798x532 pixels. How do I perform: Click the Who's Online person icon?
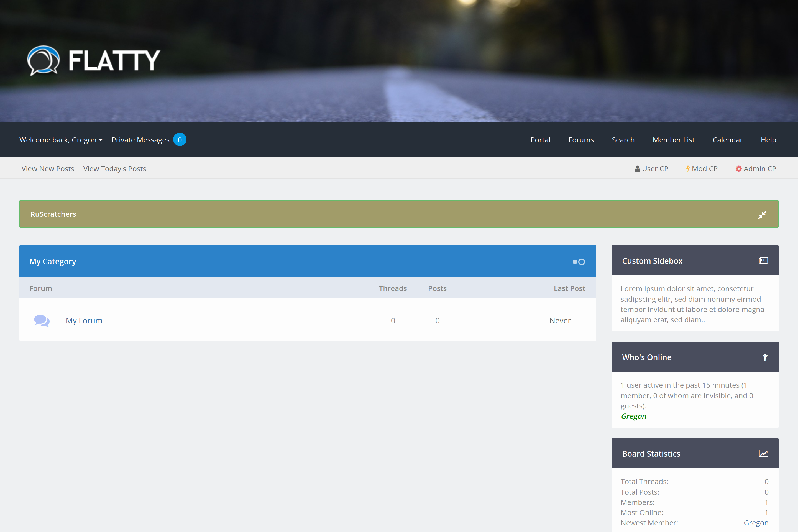pos(765,357)
